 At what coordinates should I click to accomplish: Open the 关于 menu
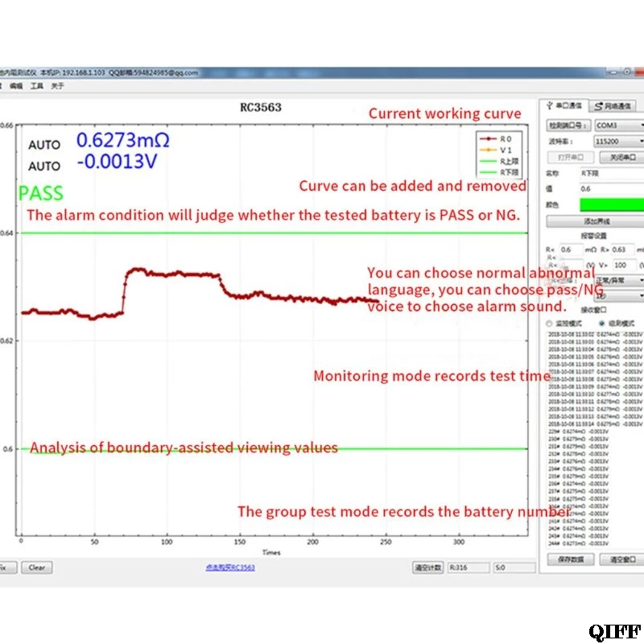coord(57,86)
